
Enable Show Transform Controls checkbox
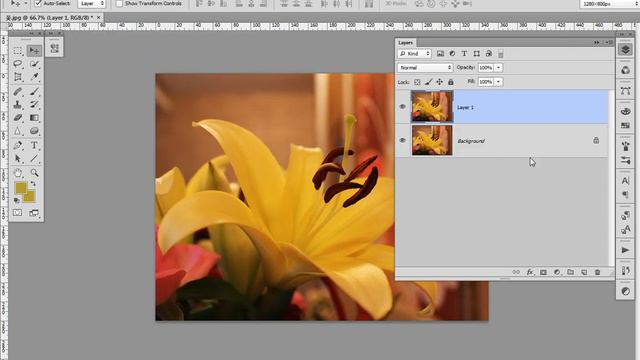click(x=119, y=3)
